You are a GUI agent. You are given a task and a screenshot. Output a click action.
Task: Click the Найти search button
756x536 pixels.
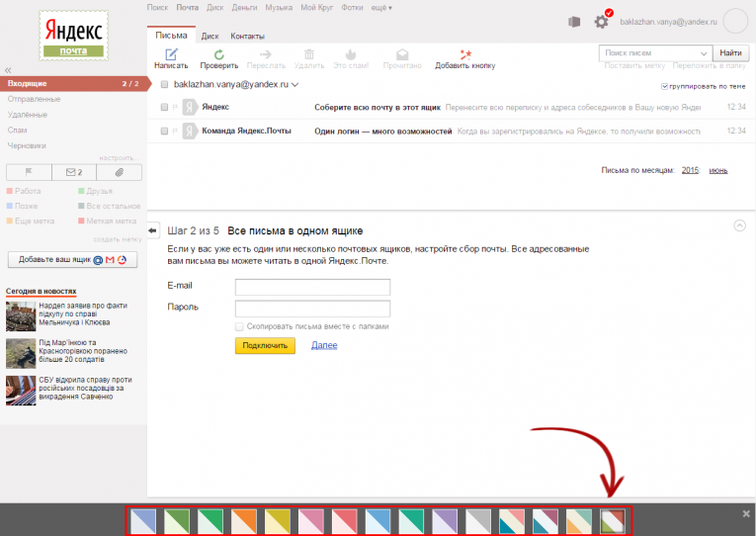(730, 53)
